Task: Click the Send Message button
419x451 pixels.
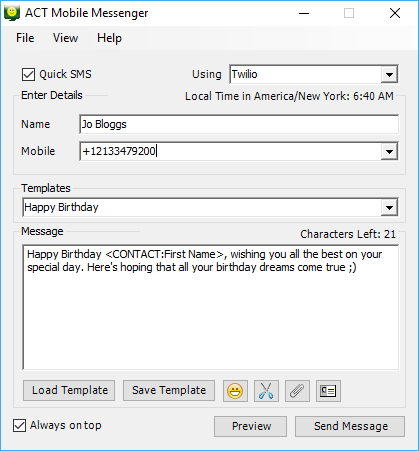Action: tap(350, 426)
